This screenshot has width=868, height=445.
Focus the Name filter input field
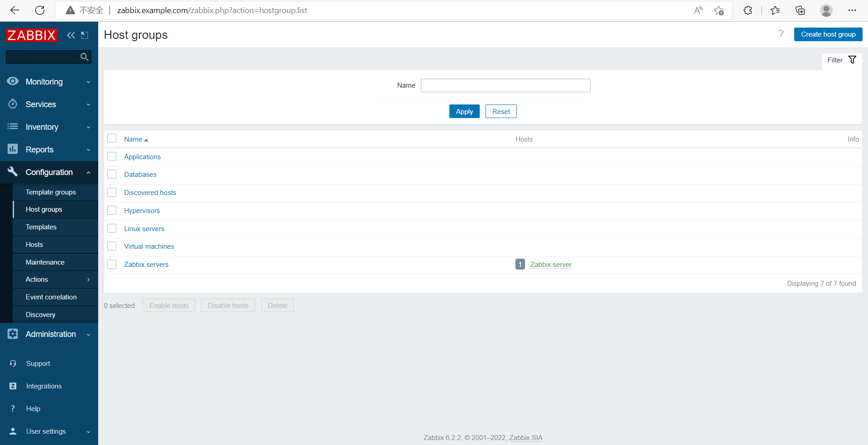pyautogui.click(x=506, y=85)
